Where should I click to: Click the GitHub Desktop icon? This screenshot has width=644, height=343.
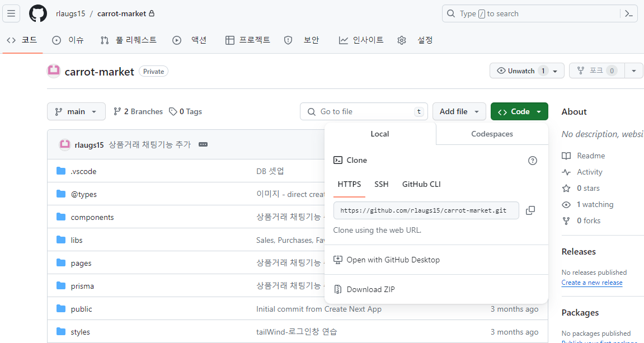(337, 260)
